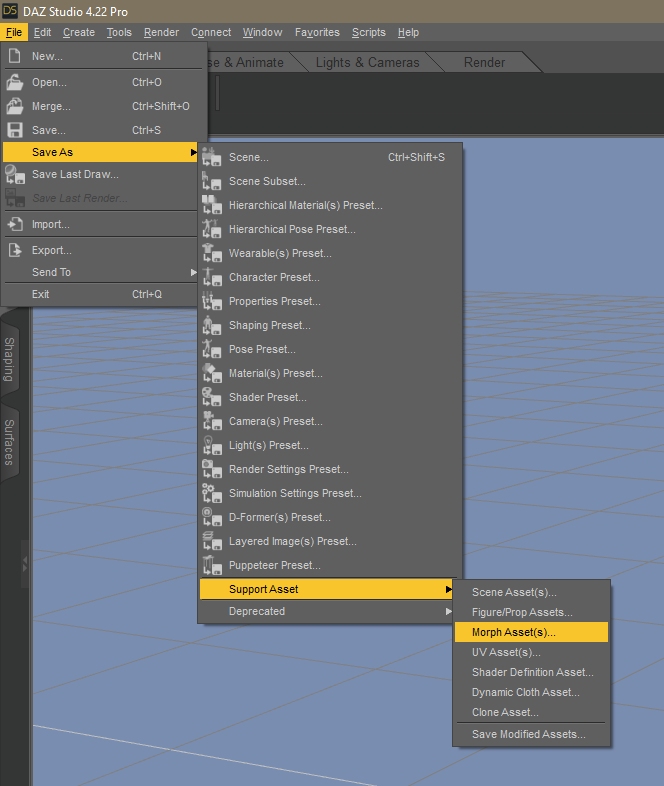
Task: Switch to the Render activity tab
Action: coord(484,62)
